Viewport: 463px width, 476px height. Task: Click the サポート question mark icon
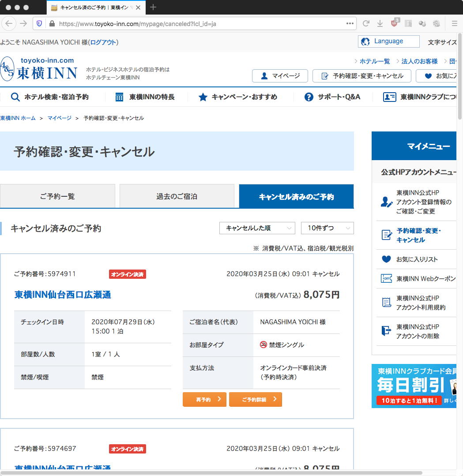pos(309,97)
